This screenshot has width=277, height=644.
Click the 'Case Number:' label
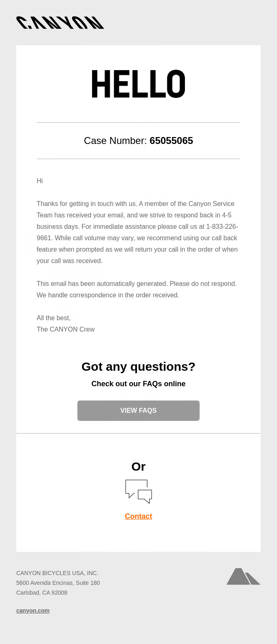115,141
